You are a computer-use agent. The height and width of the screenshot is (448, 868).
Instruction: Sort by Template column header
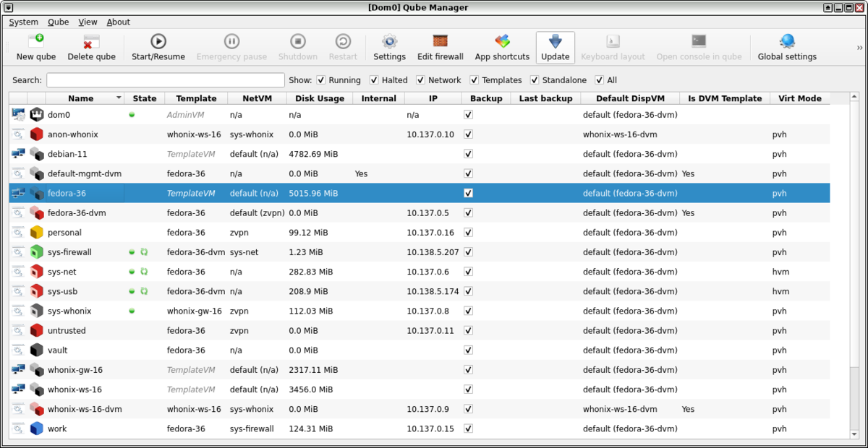(196, 98)
